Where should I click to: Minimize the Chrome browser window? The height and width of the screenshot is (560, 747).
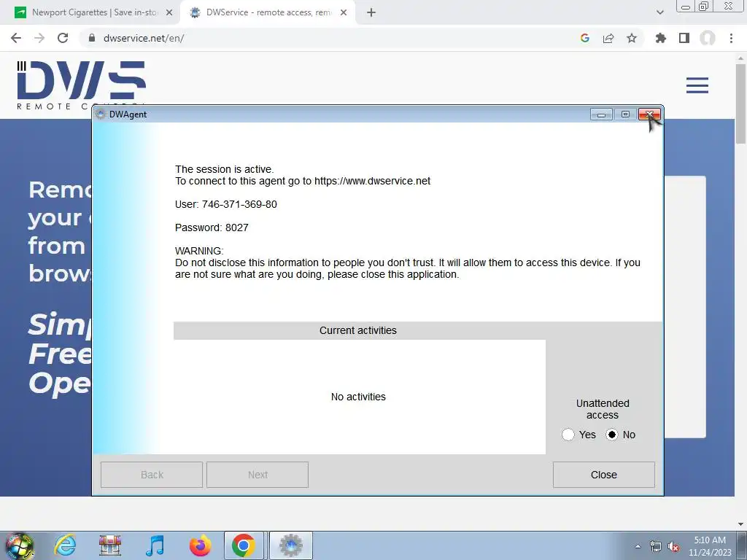click(x=686, y=7)
